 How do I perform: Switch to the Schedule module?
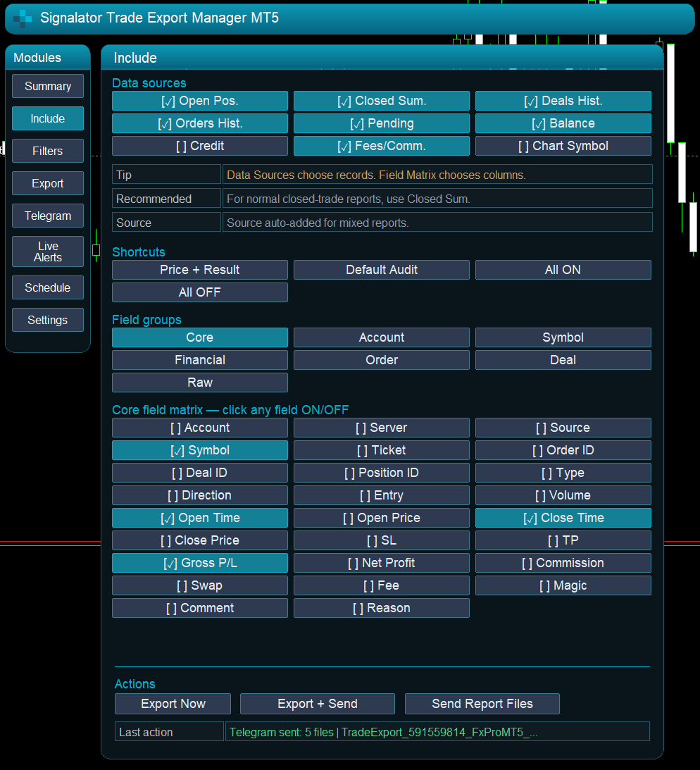tap(48, 287)
